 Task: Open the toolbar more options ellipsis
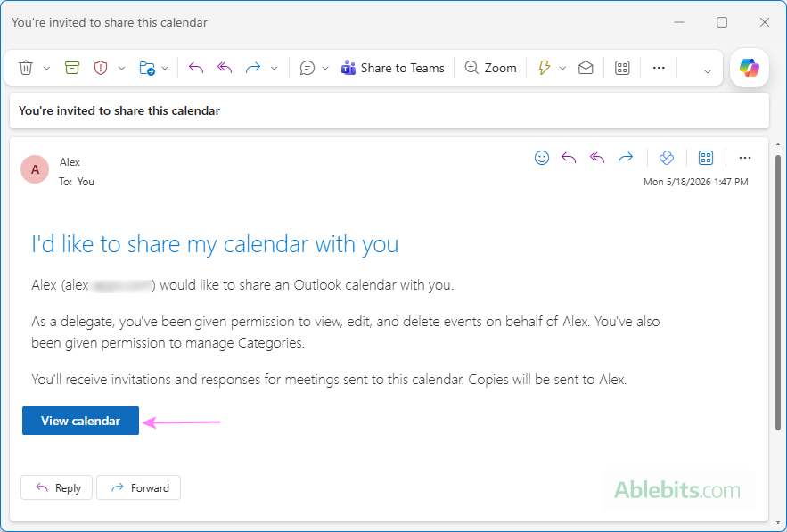coord(659,68)
